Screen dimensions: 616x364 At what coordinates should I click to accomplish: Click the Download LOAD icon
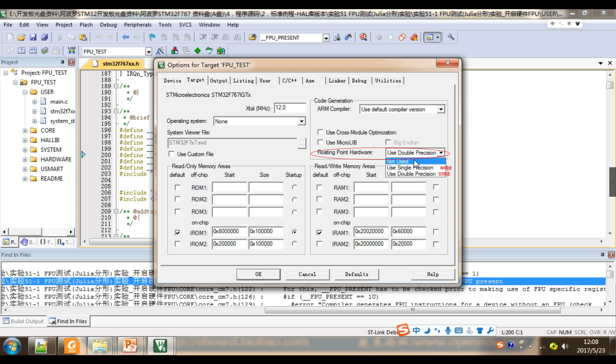pos(71,51)
